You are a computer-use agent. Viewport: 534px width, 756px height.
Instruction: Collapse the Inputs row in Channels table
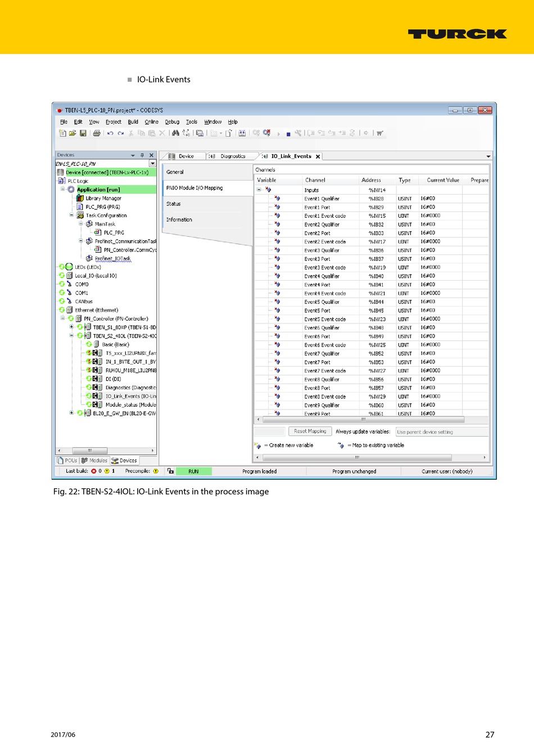(x=259, y=190)
